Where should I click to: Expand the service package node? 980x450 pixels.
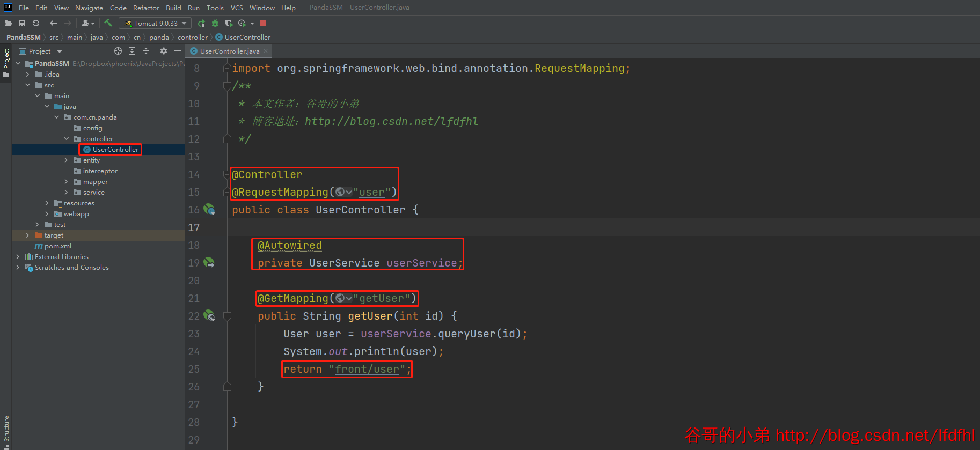point(67,192)
